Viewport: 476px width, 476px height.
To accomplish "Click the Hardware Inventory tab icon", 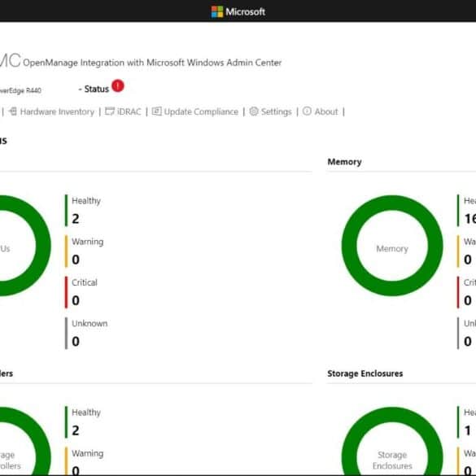I will [x=13, y=111].
